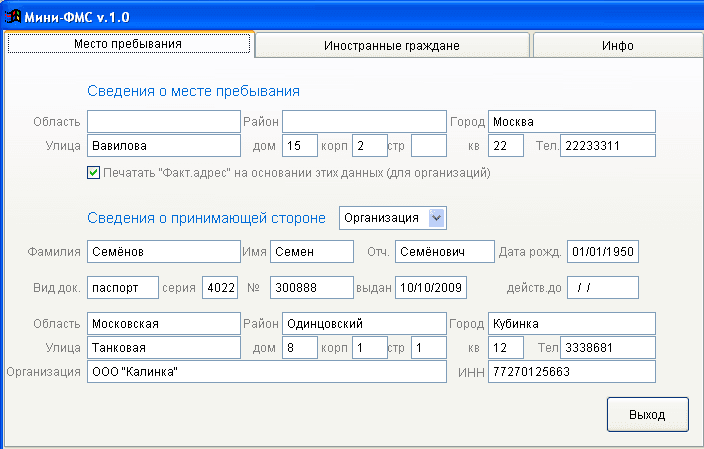Expand the Организация host type dropdown

pos(436,218)
